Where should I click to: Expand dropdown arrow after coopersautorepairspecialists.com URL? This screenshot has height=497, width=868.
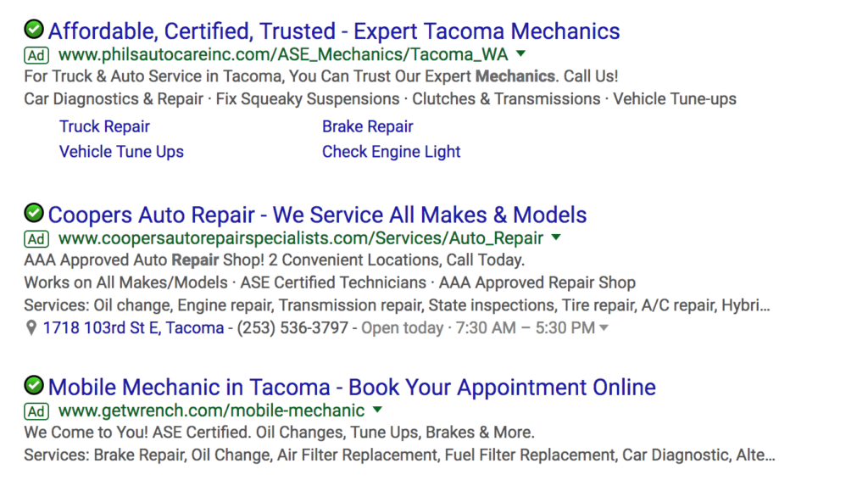click(556, 237)
